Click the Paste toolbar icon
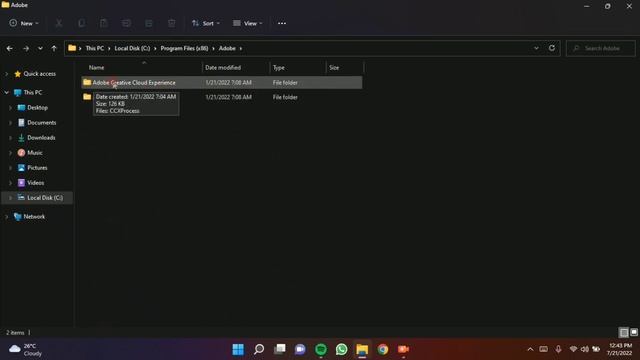 (104, 23)
